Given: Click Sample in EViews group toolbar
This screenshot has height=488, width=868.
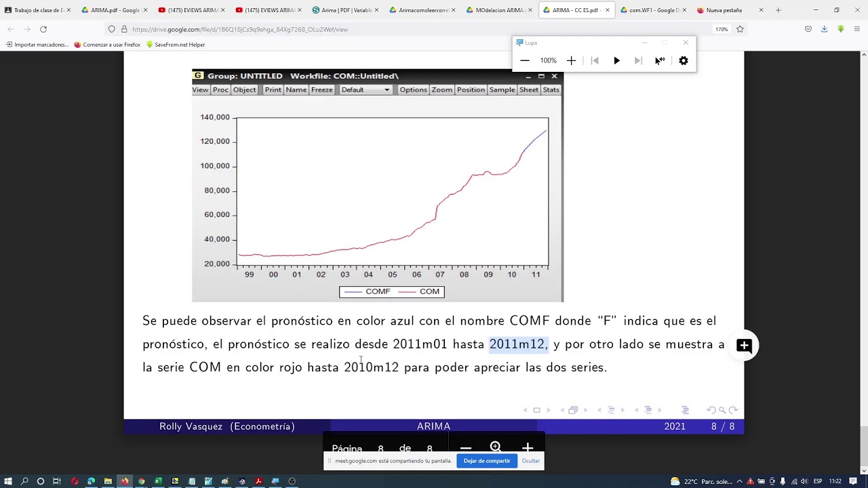Looking at the screenshot, I should click(502, 90).
